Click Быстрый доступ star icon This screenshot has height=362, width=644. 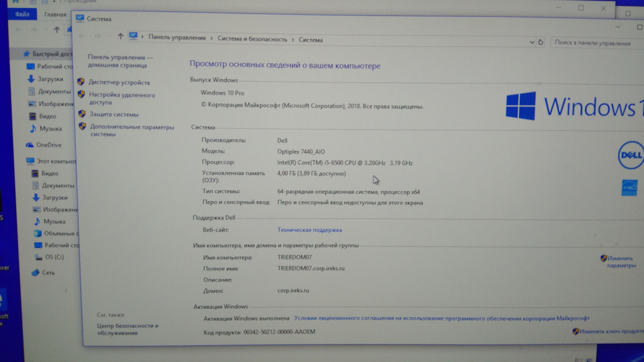[x=26, y=54]
